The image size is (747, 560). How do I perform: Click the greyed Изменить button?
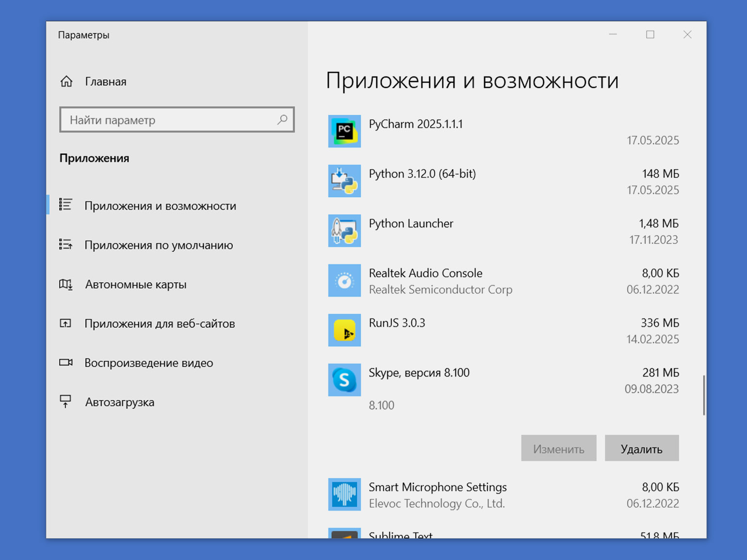click(559, 448)
